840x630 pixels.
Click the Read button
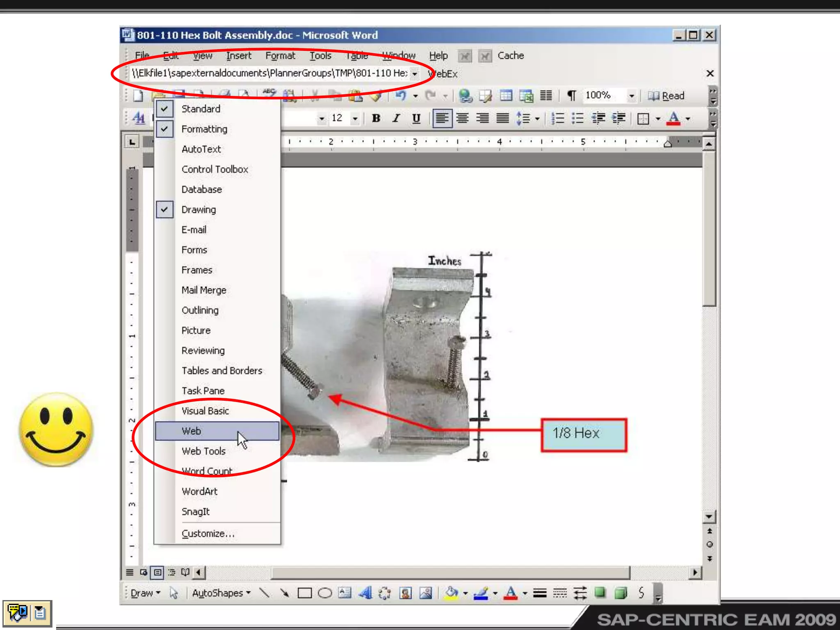[x=667, y=96]
